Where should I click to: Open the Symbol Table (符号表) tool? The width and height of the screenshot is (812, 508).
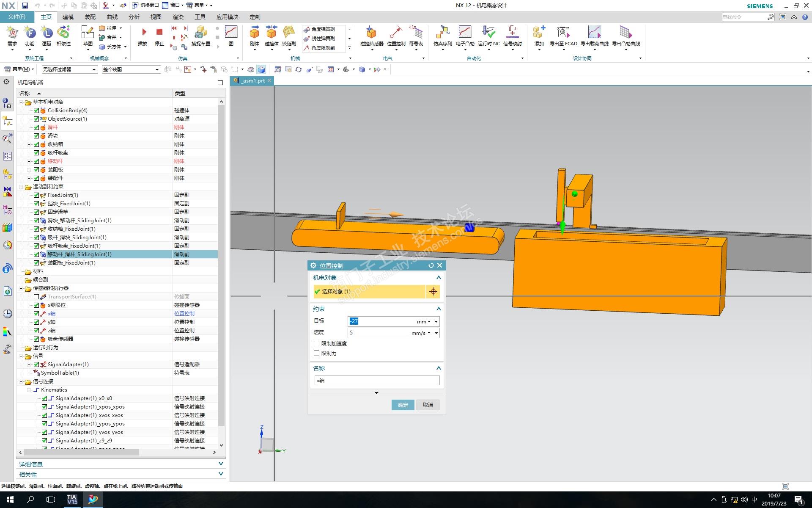pyautogui.click(x=416, y=33)
